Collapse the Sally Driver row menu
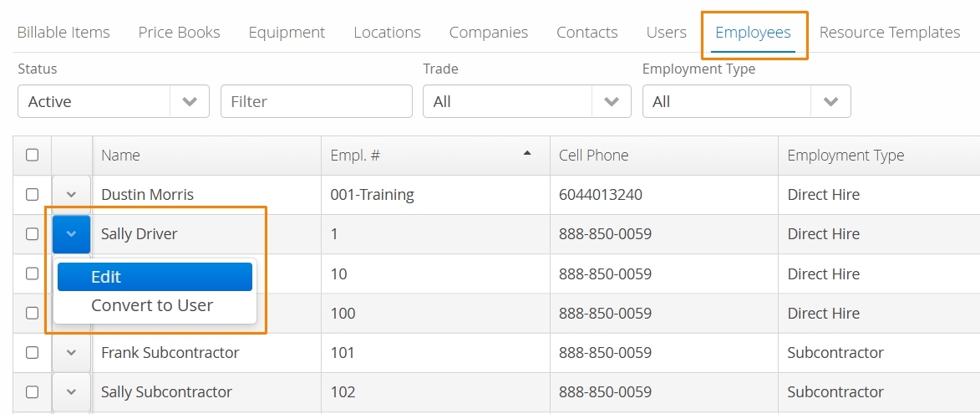 pyautogui.click(x=71, y=234)
